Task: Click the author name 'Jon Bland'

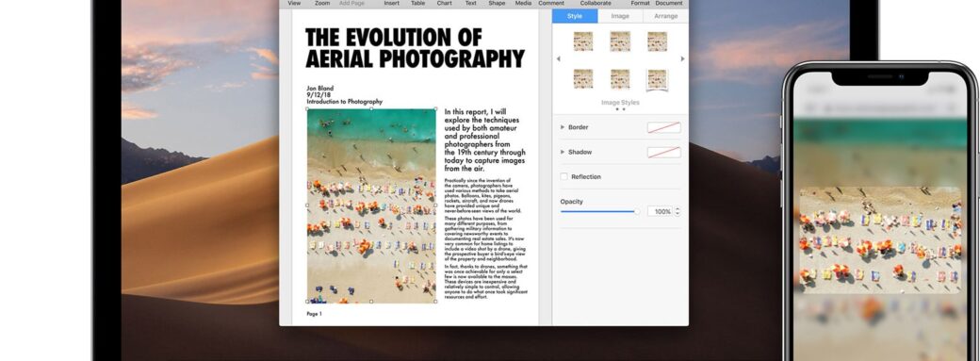Action: pyautogui.click(x=320, y=89)
